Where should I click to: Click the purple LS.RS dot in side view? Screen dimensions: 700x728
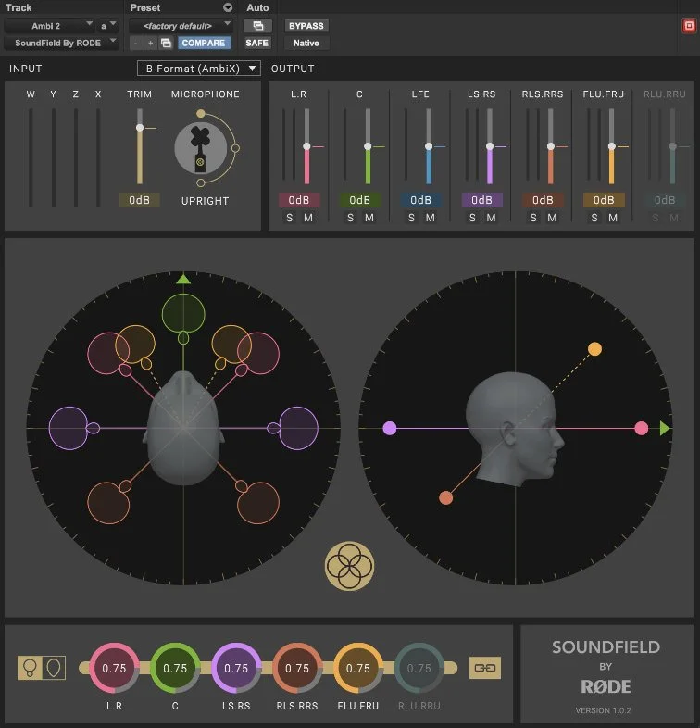[390, 428]
